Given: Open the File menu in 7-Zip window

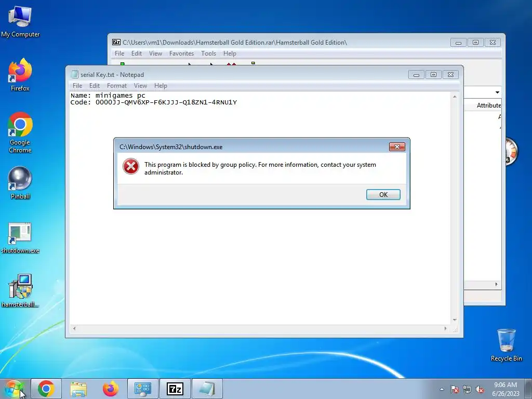Looking at the screenshot, I should (119, 54).
